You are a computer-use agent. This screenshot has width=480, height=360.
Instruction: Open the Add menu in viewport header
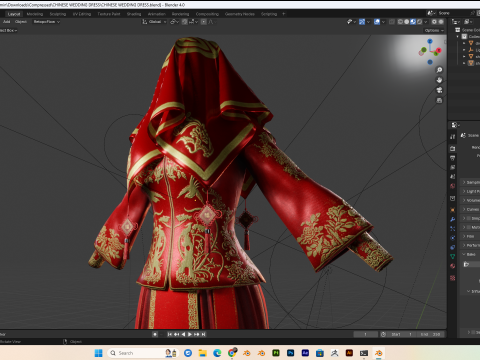(7, 22)
